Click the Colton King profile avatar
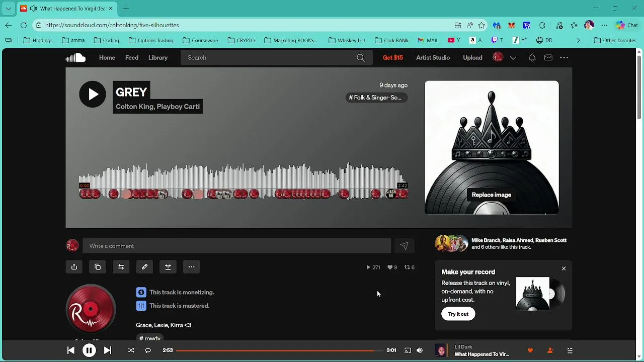The height and width of the screenshot is (362, 644). point(91,309)
